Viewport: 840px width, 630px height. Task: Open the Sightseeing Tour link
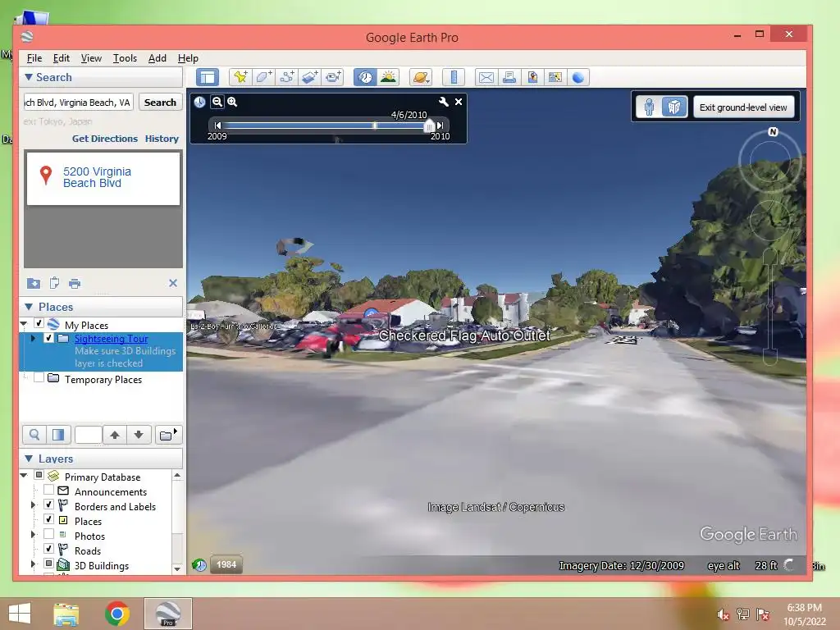click(112, 339)
